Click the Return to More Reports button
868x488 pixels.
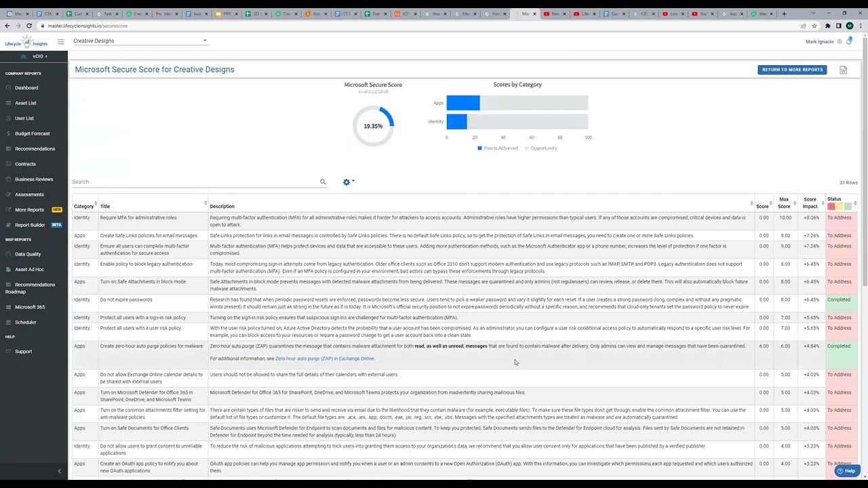pyautogui.click(x=792, y=69)
